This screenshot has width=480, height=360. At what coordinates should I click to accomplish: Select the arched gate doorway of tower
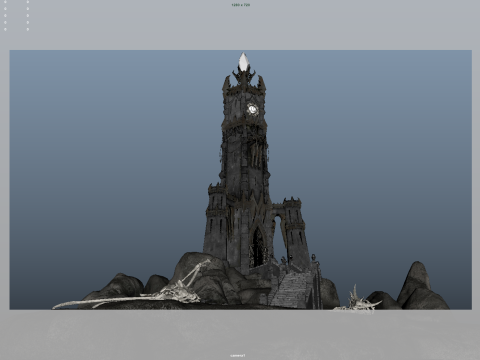[257, 247]
